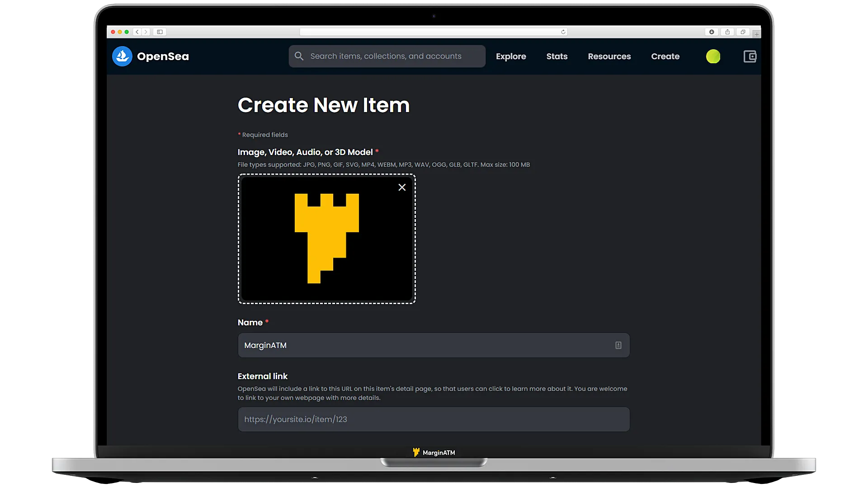The height and width of the screenshot is (488, 868).
Task: Select the MarginATM name text field
Action: tap(434, 345)
